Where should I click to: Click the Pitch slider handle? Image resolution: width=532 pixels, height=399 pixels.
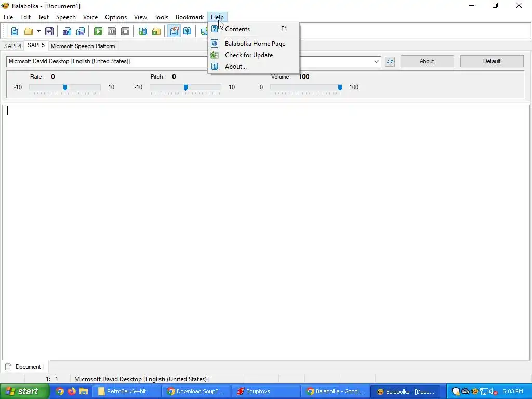coord(185,87)
